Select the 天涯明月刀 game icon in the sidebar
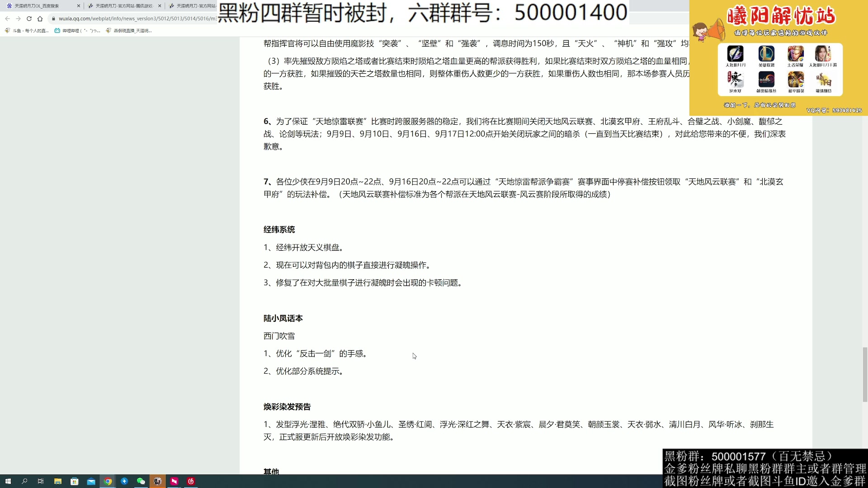This screenshot has height=488, width=868. (736, 54)
